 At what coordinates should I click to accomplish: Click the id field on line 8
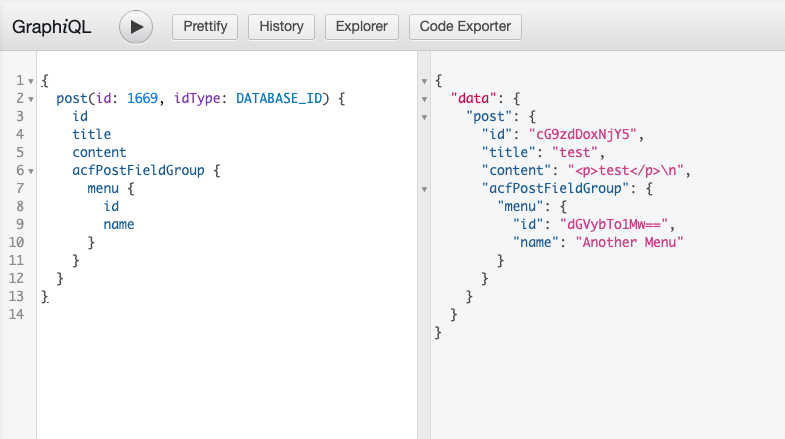[111, 206]
